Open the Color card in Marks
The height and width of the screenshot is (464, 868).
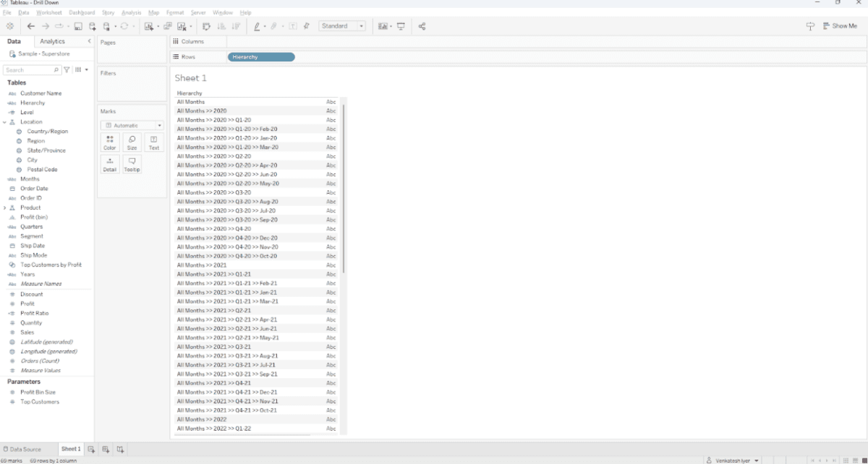click(x=109, y=142)
